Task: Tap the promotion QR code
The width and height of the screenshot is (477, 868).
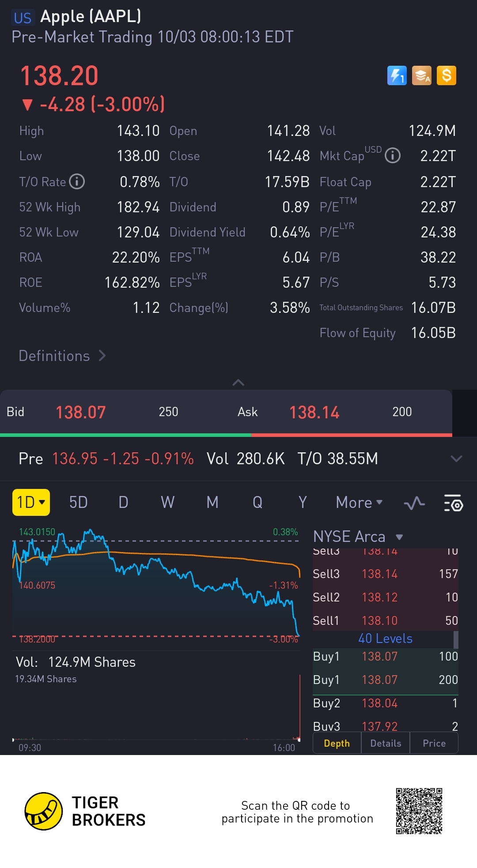Action: (419, 811)
